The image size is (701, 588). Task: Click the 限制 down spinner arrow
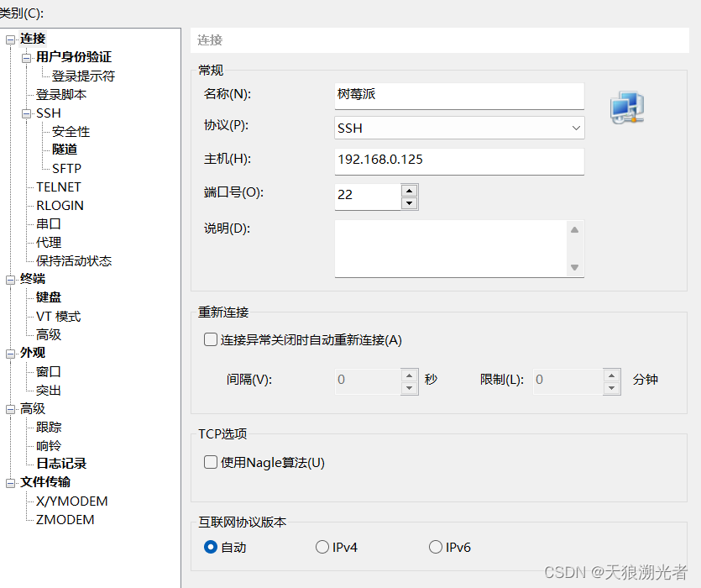[611, 388]
